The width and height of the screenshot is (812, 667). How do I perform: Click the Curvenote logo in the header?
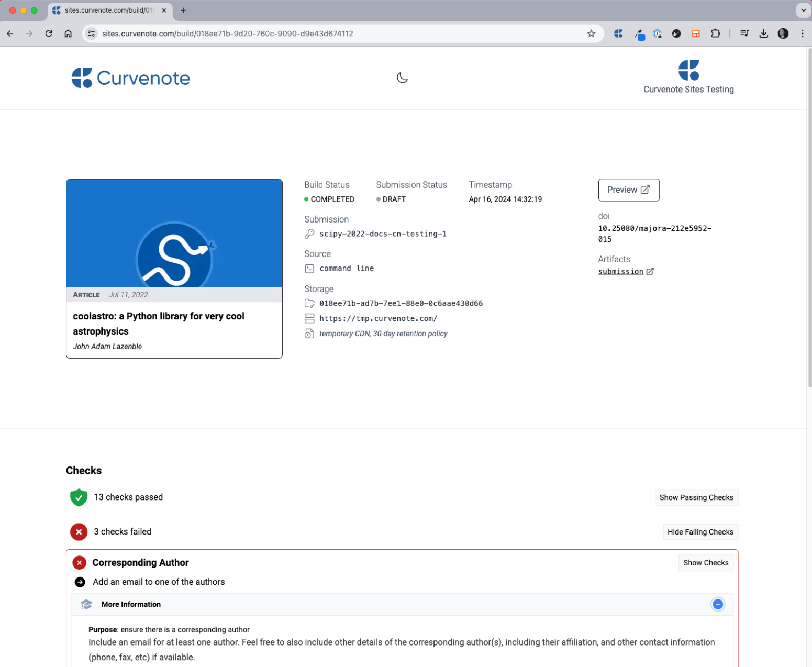pyautogui.click(x=130, y=77)
